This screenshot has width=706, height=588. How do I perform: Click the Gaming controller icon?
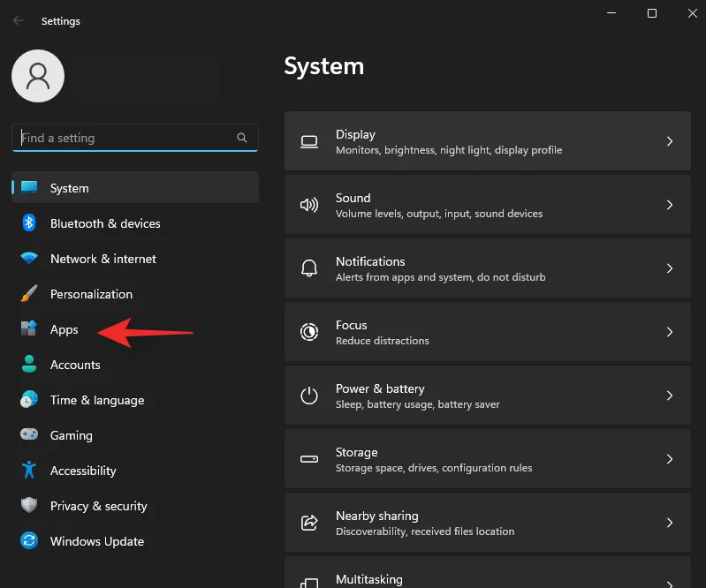point(29,434)
